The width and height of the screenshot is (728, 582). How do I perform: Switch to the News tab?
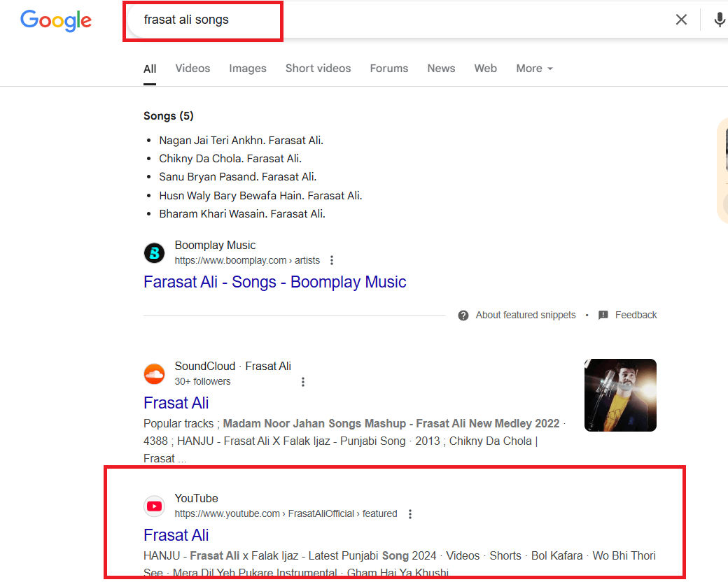point(441,69)
